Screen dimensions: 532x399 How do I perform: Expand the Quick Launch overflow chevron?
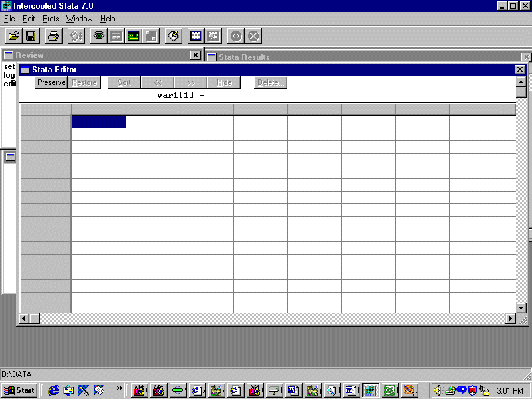pyautogui.click(x=120, y=388)
